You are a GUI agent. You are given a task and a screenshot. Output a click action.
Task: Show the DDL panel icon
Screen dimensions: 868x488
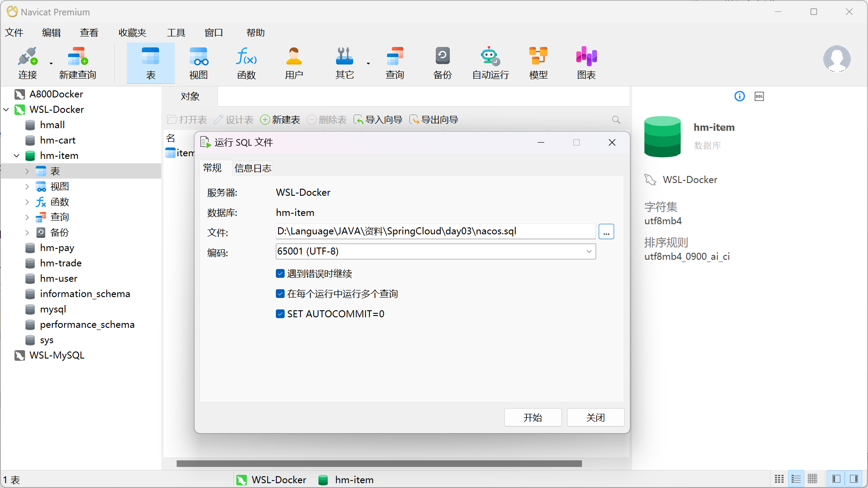point(759,97)
